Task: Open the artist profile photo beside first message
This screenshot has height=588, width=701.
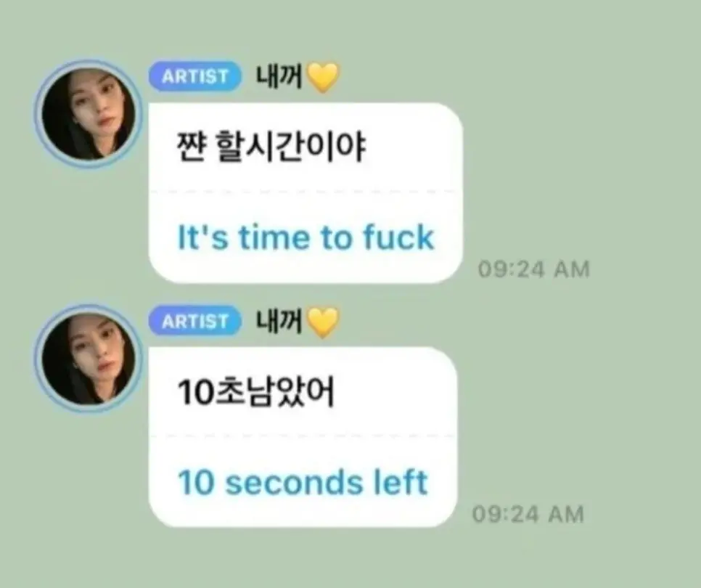Action: 89,113
